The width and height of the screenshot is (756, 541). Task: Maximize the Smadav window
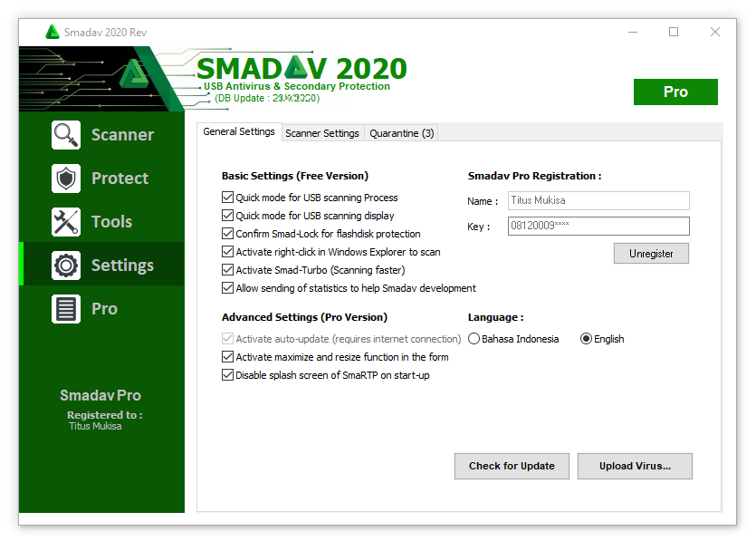tap(674, 32)
